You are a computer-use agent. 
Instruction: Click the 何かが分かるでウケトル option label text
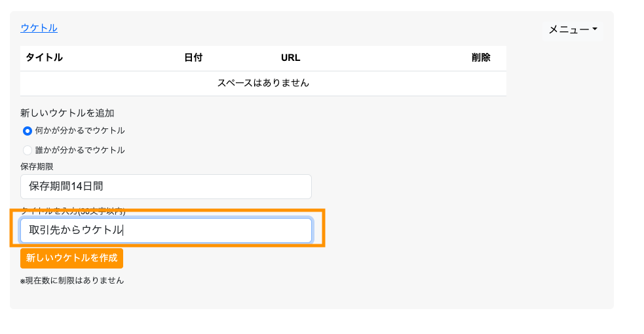[79, 131]
